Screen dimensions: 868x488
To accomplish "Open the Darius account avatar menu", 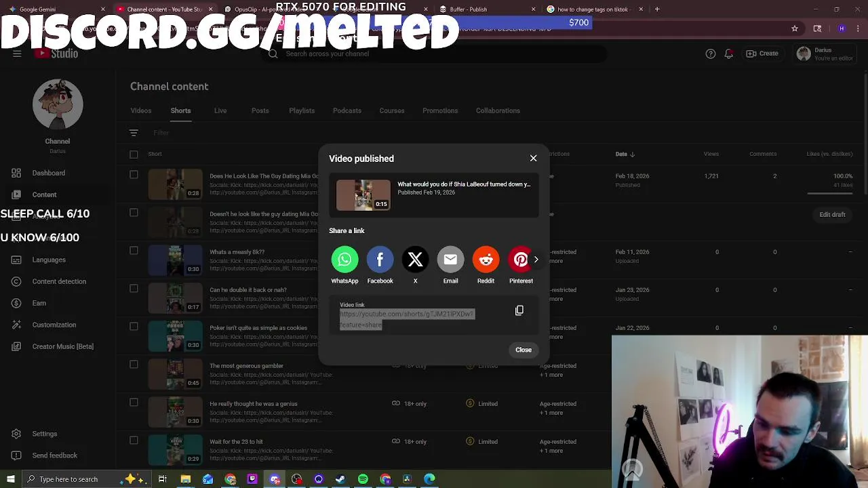I will (x=804, y=54).
